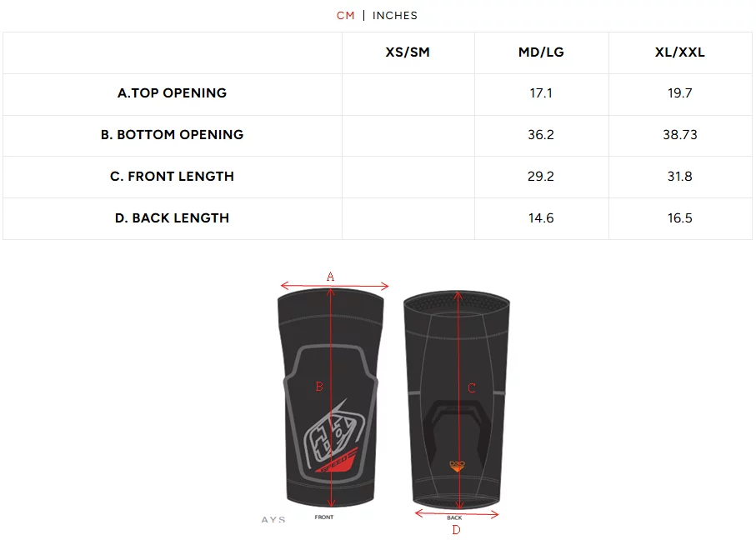Click the 38.73 bottom opening value
Screen dimensions: 756x540
tap(679, 135)
